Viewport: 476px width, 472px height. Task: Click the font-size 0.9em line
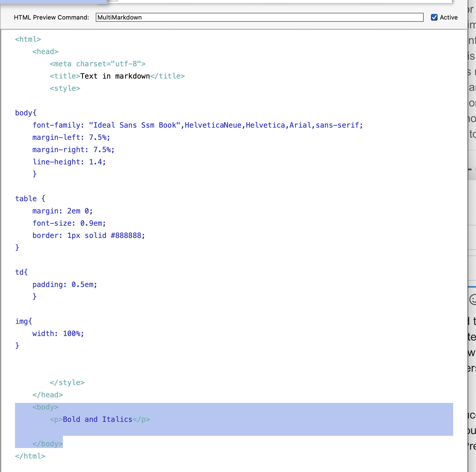coord(69,223)
